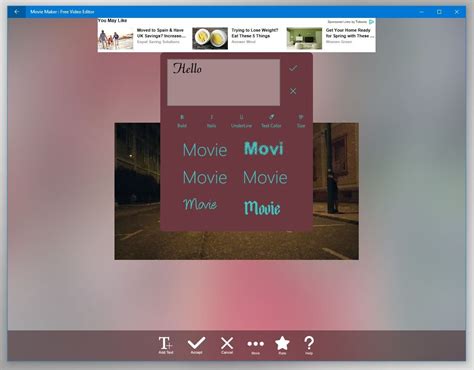Dismiss the text panel with its X
The height and width of the screenshot is (370, 474).
(x=293, y=91)
